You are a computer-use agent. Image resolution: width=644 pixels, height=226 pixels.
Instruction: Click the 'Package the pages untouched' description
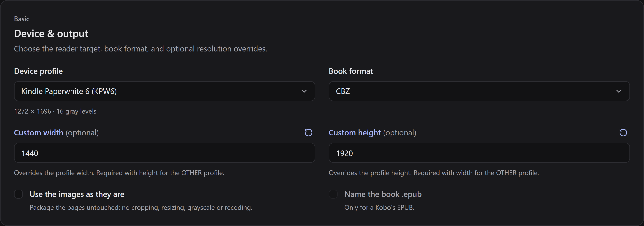[141, 208]
